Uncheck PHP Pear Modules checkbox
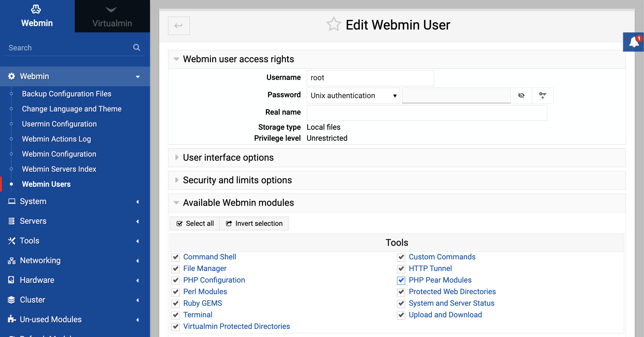This screenshot has width=644, height=337. tap(401, 280)
